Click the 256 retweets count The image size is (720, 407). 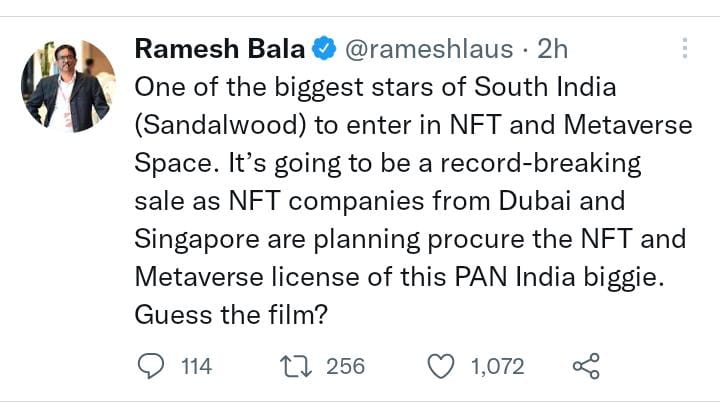point(346,367)
